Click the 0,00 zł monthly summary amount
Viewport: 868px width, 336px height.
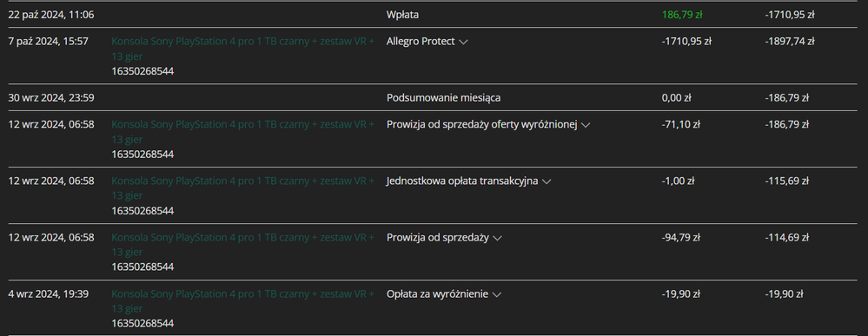677,98
